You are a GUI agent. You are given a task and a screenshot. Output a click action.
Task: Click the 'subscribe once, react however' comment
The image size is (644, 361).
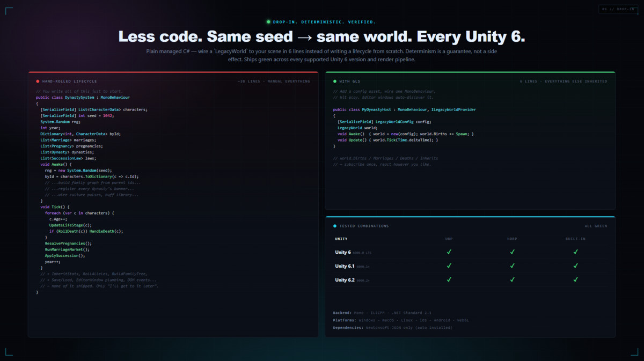(x=382, y=164)
